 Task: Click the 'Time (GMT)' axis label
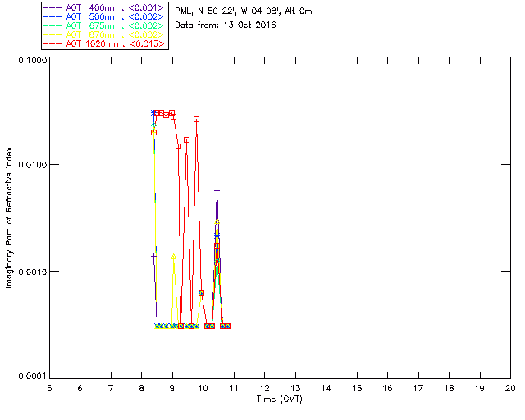tap(280, 399)
